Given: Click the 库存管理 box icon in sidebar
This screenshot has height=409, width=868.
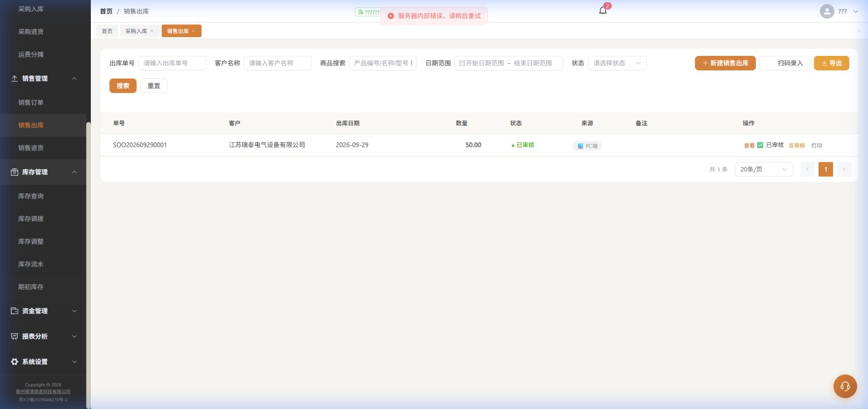Looking at the screenshot, I should pos(15,172).
